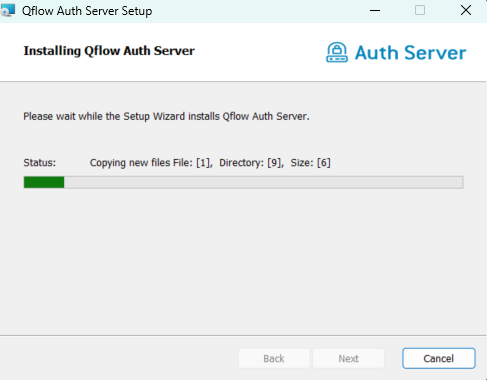Click the 'Please wait while the Setup Wizard' message
This screenshot has height=380, width=487.
coord(166,116)
